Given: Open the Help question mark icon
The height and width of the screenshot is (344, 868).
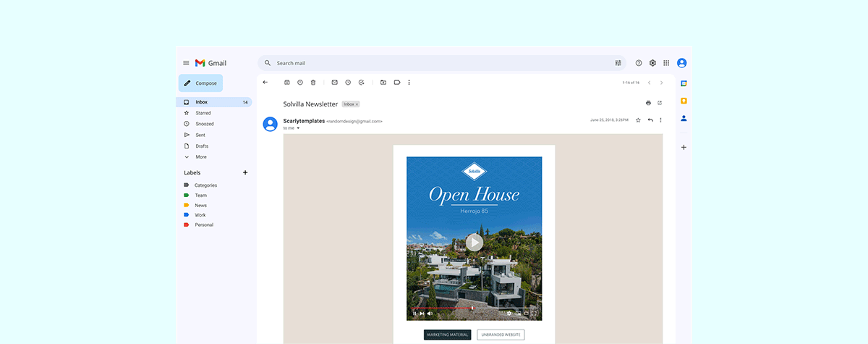Looking at the screenshot, I should pyautogui.click(x=639, y=63).
